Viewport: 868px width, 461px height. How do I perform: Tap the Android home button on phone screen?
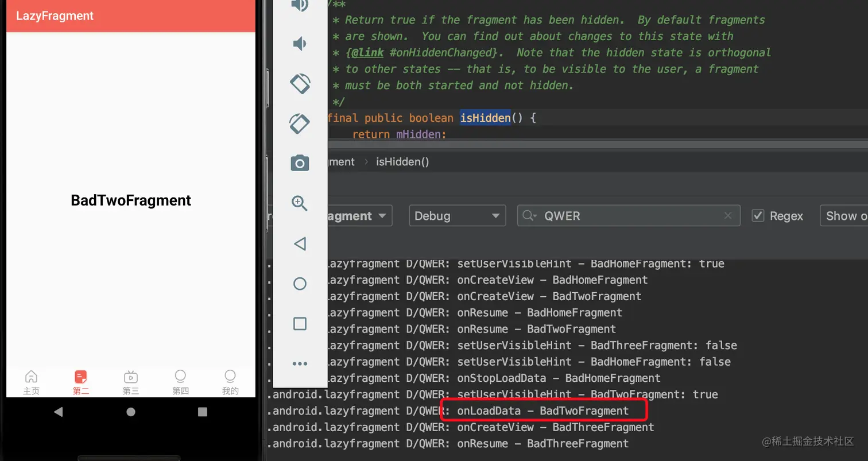pos(131,412)
